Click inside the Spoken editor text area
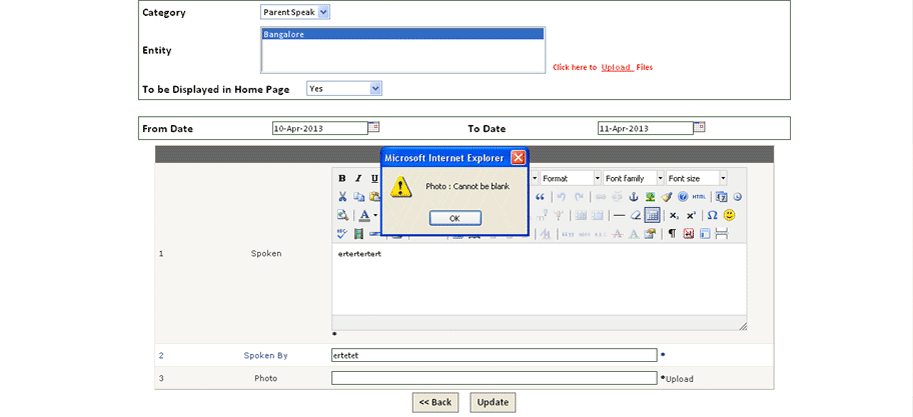Viewport: 913px width, 417px height. [x=539, y=280]
